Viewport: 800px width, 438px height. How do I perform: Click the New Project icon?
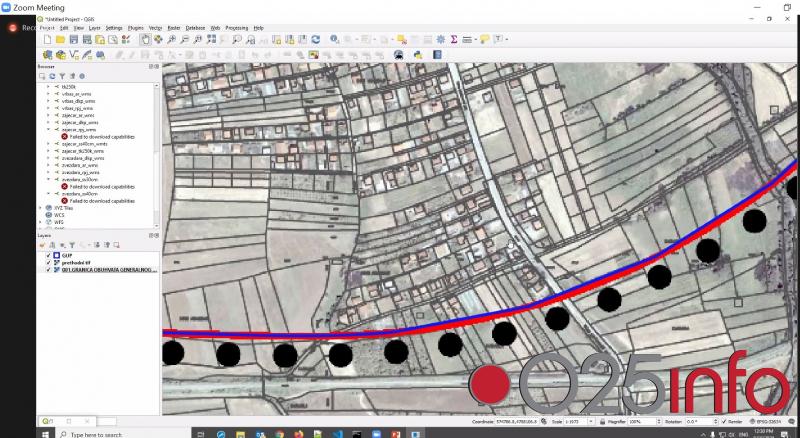47,39
